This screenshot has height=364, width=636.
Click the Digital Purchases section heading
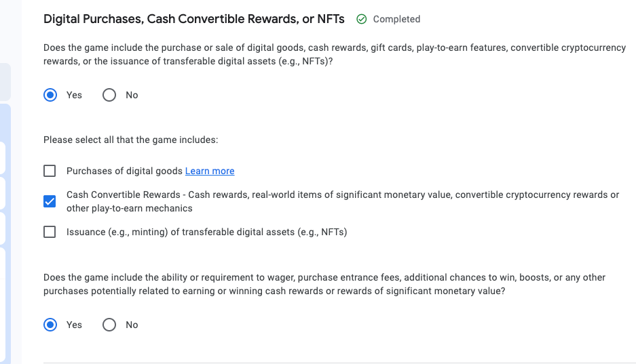pyautogui.click(x=194, y=19)
